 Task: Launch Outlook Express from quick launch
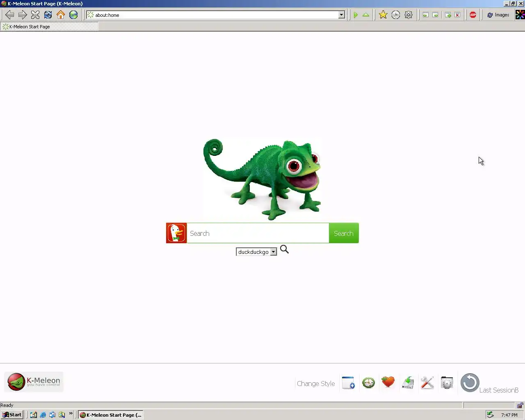52,415
